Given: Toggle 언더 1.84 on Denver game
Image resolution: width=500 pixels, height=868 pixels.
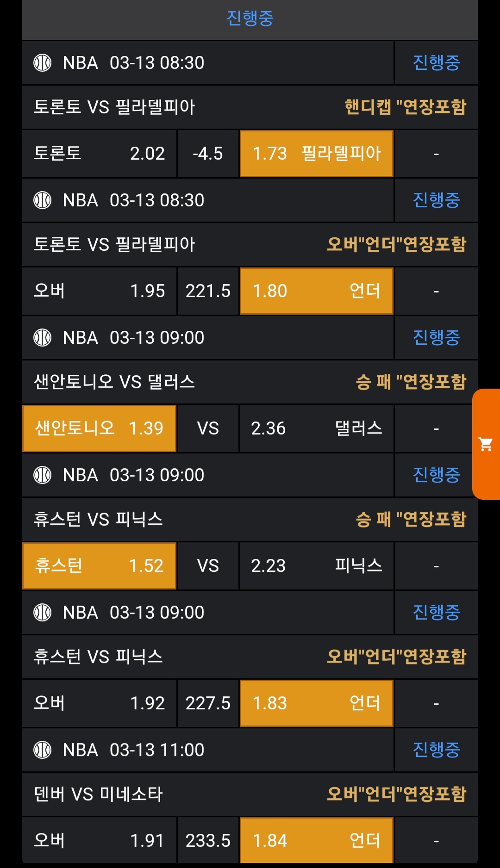Looking at the screenshot, I should point(316,841).
